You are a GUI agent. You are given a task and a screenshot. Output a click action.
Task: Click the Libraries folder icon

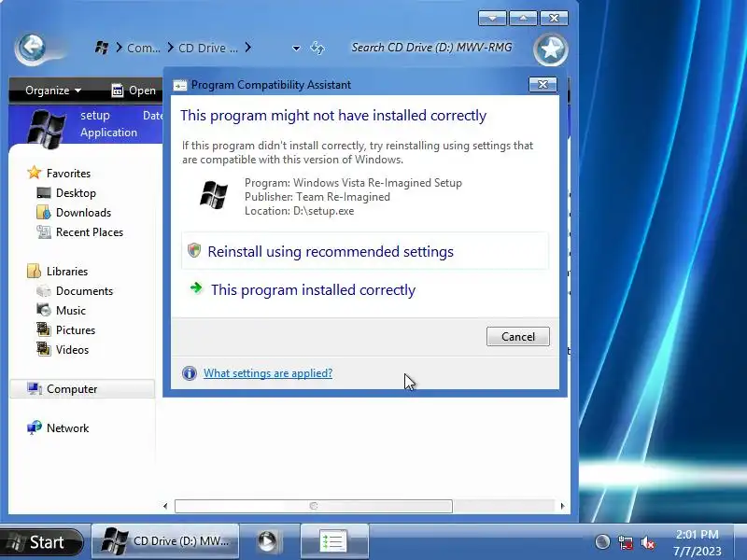[34, 271]
